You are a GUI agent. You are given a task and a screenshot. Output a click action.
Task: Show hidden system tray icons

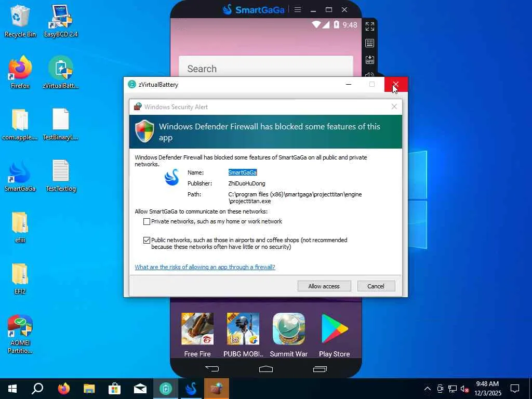pyautogui.click(x=428, y=389)
